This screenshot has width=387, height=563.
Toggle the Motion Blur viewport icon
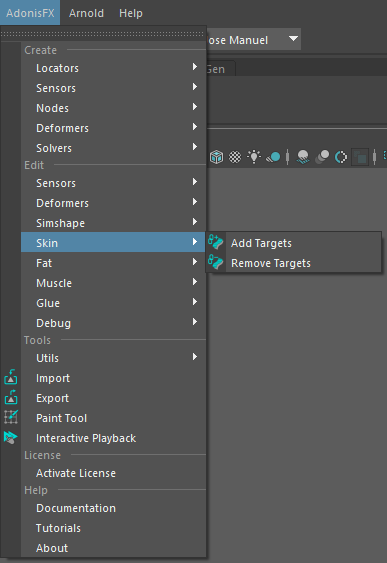322,157
